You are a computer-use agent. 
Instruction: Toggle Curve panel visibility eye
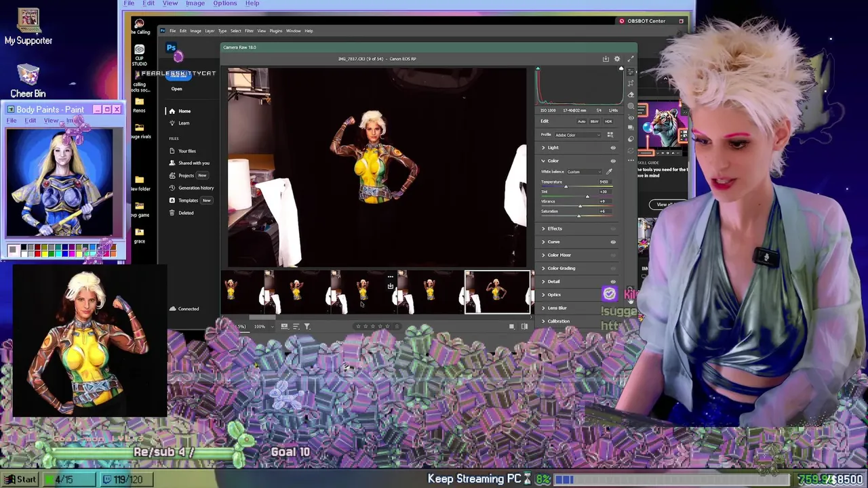tap(613, 242)
